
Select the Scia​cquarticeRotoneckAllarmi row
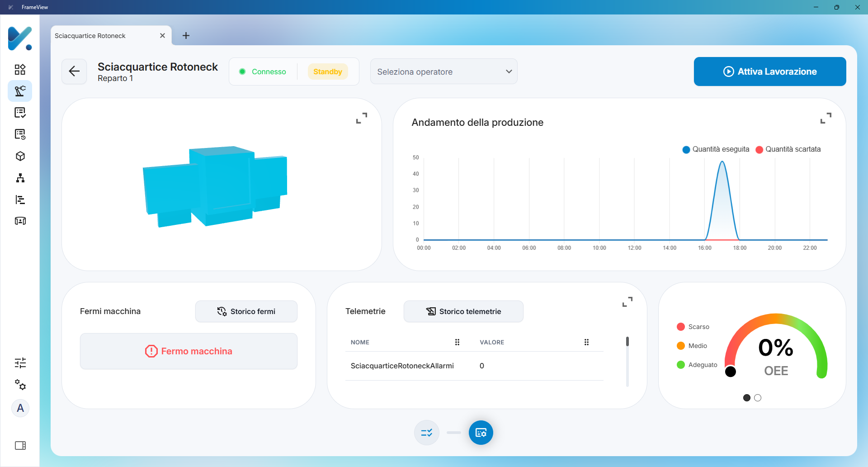[474, 366]
